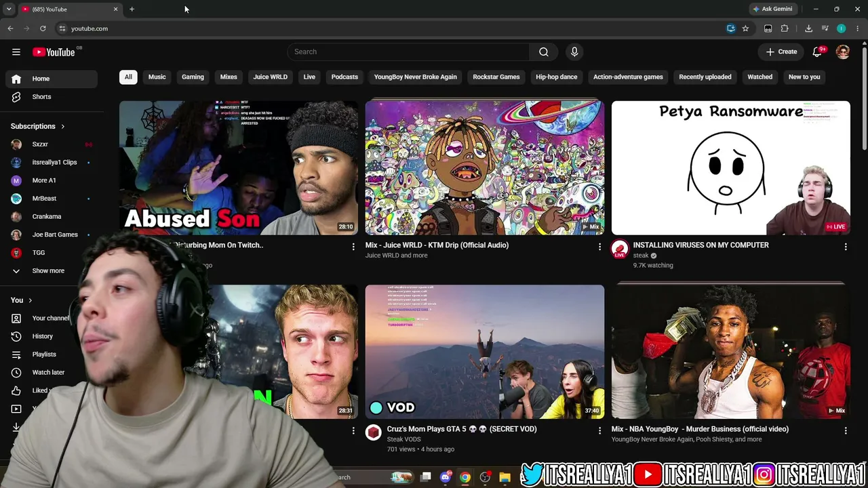This screenshot has width=868, height=488.
Task: Open the hamburger guide menu
Action: coord(16,52)
